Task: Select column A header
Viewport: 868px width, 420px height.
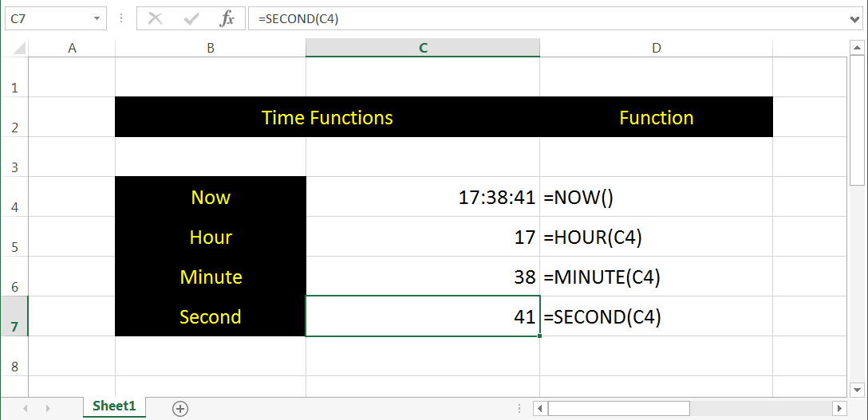Action: (72, 48)
